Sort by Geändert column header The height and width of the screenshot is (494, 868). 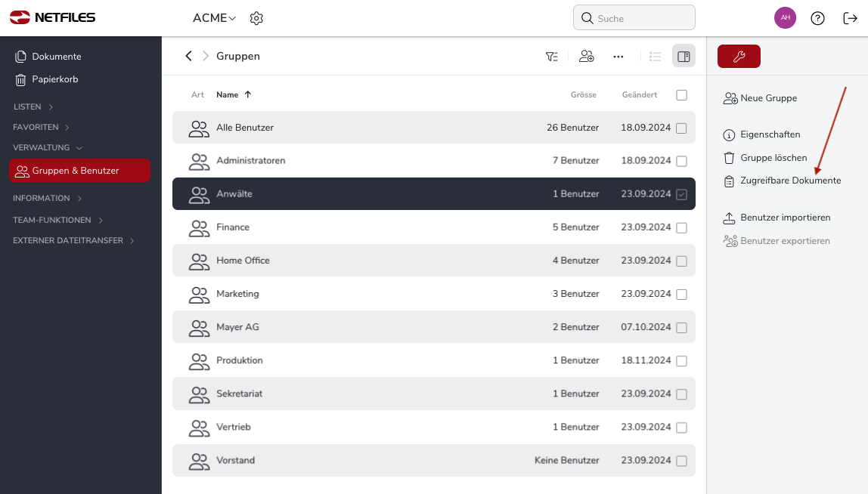tap(640, 94)
